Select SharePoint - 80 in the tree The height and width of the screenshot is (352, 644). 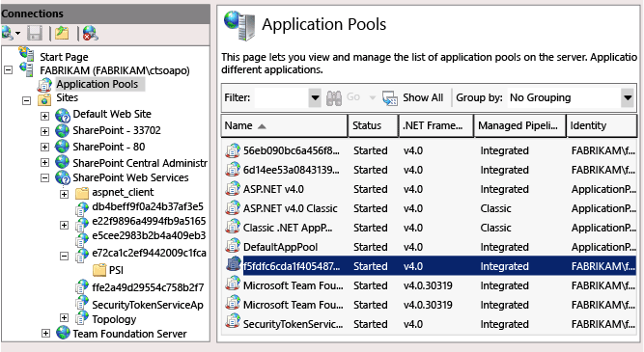pos(109,147)
